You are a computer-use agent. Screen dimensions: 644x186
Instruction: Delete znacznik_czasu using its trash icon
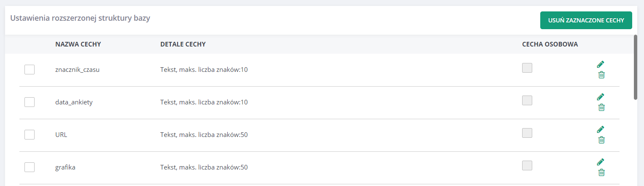(x=601, y=75)
